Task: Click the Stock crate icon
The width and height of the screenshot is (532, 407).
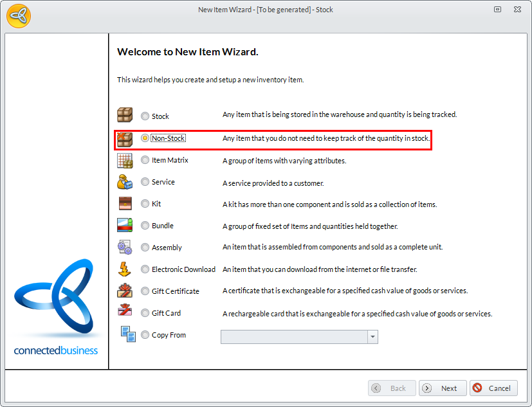Action: 125,115
